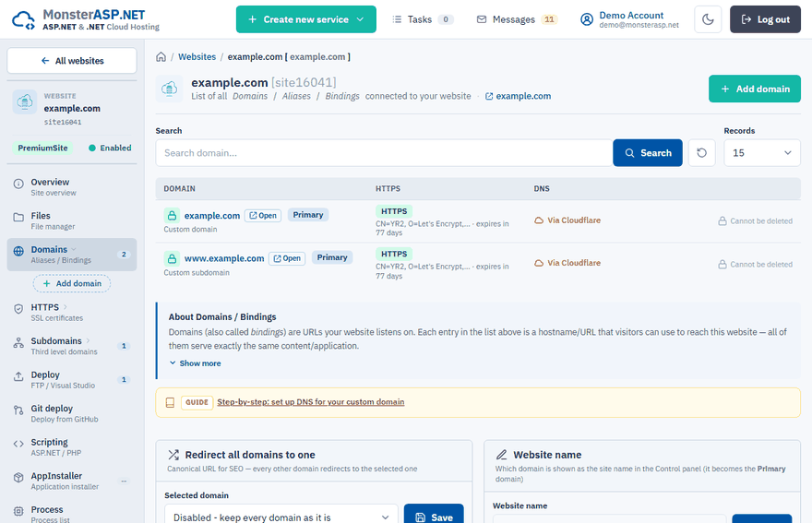This screenshot has width=812, height=523.
Task: Open external example.com link in header
Action: click(x=518, y=96)
